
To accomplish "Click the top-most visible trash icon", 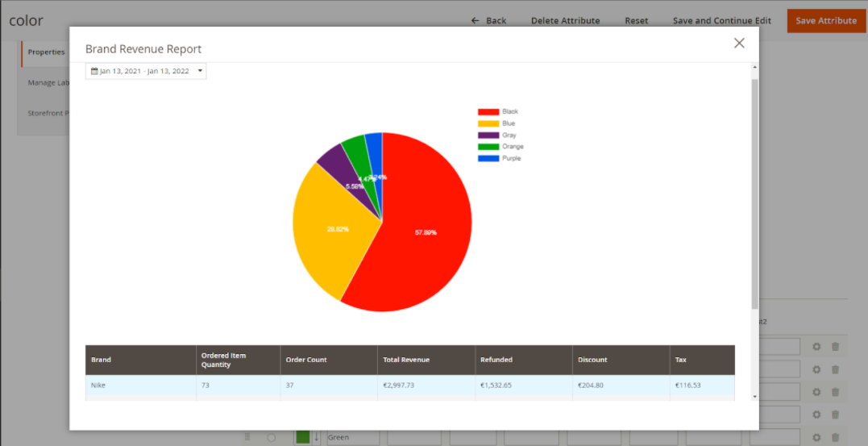I will [835, 347].
